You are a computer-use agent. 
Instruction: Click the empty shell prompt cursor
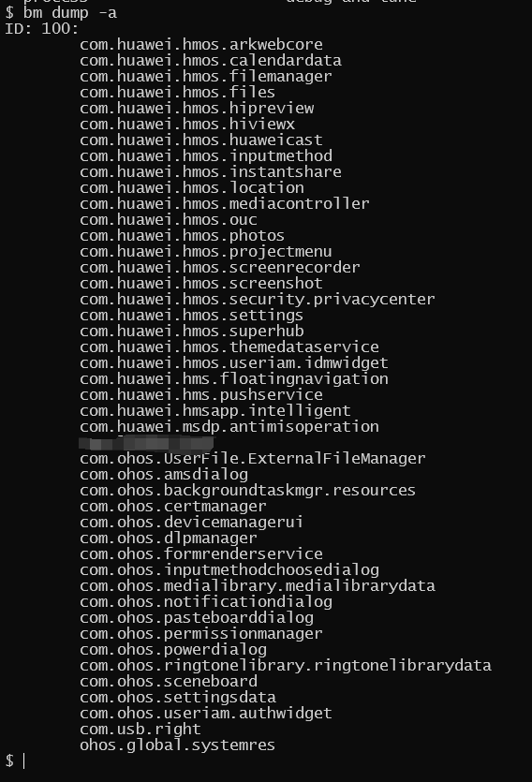pyautogui.click(x=23, y=761)
